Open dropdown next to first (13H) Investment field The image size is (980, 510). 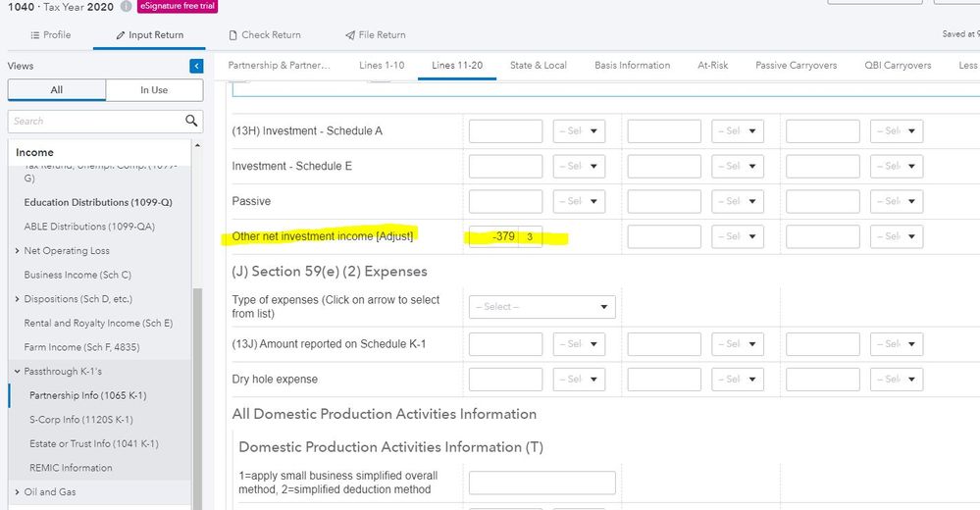pyautogui.click(x=579, y=131)
